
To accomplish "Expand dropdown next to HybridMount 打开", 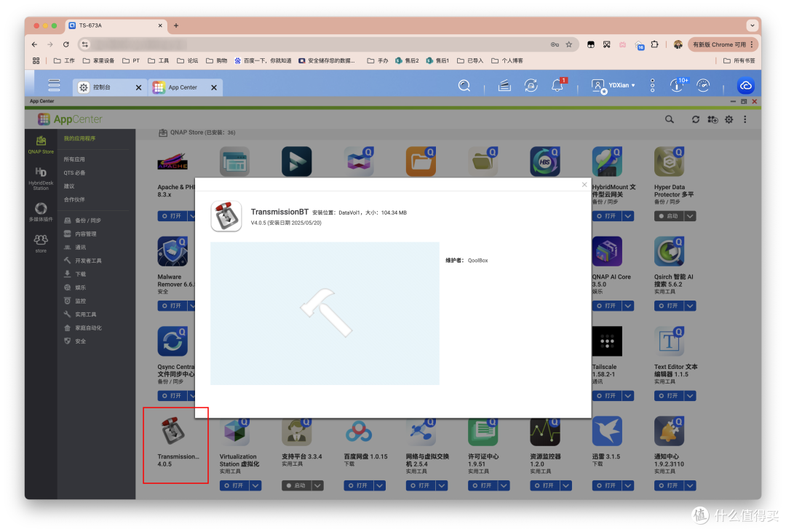I will coord(628,216).
